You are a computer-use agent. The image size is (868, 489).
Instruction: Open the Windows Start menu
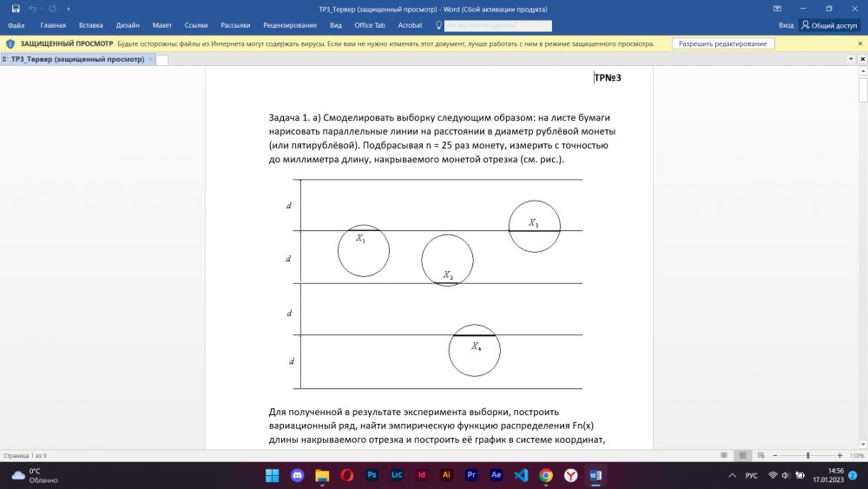click(273, 475)
